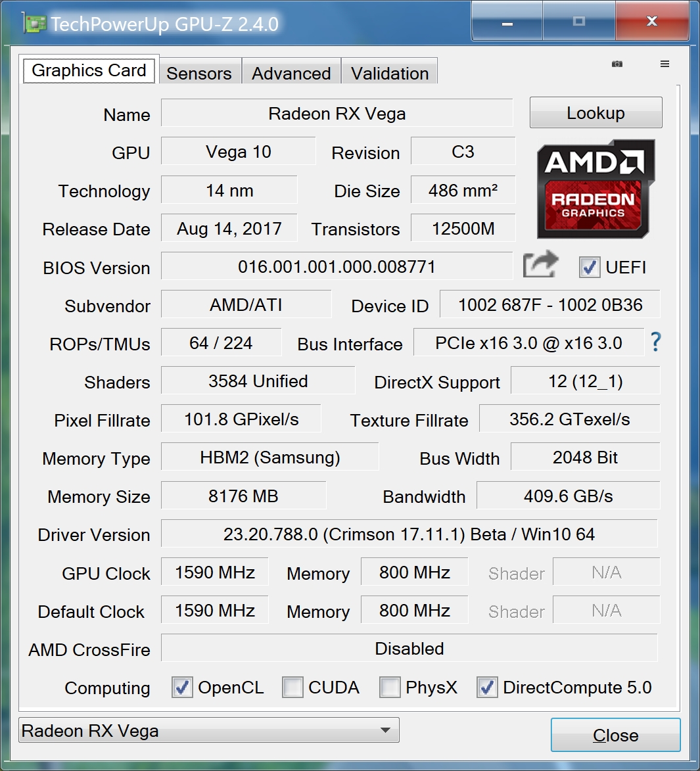
Task: Click the Computing label
Action: (x=107, y=688)
